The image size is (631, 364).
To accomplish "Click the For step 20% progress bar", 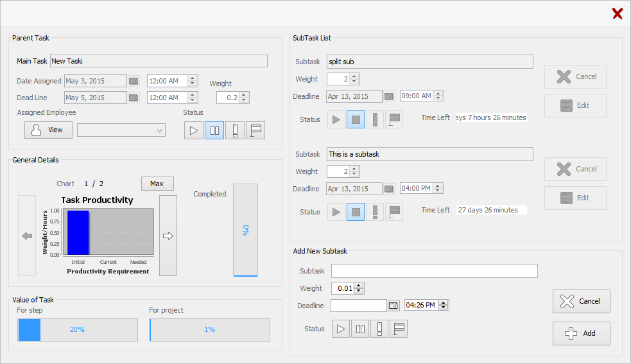I will 77,330.
